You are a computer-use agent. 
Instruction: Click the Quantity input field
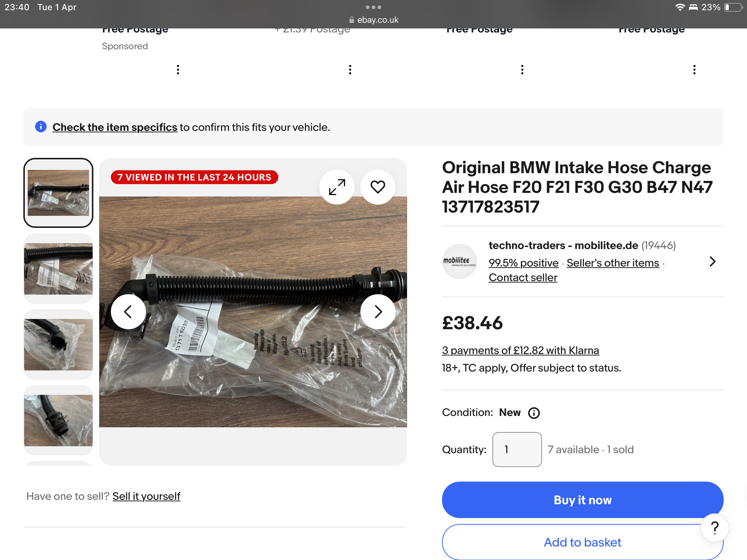pos(517,450)
